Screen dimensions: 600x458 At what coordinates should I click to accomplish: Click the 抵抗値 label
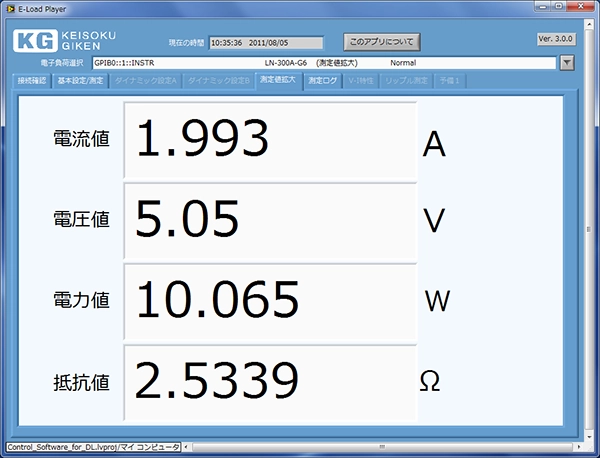click(82, 383)
